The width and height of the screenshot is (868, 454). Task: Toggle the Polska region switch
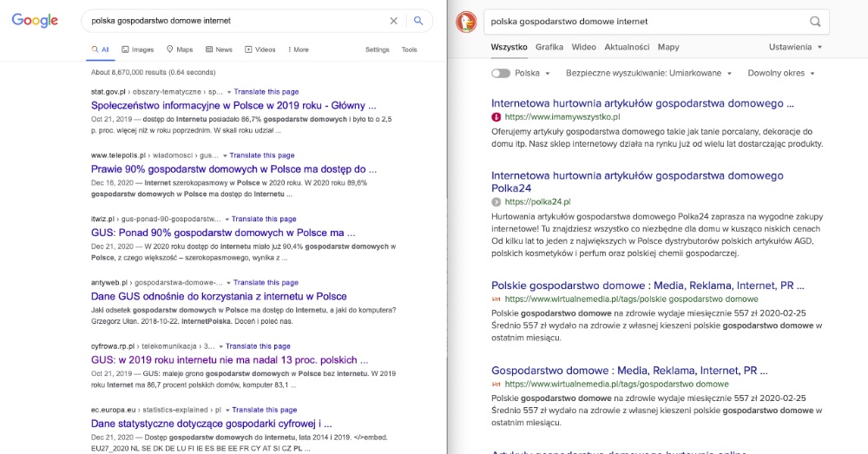tap(501, 74)
